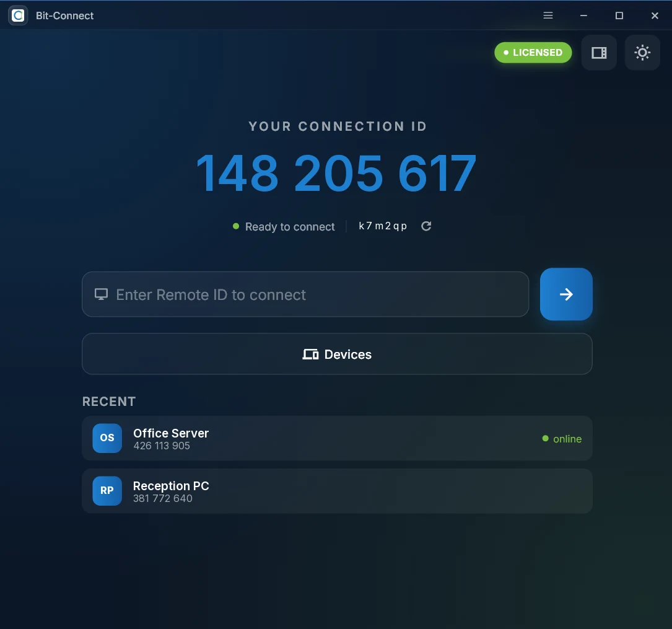Click the connection ID 148 205 617
The height and width of the screenshot is (629, 672).
(x=336, y=174)
